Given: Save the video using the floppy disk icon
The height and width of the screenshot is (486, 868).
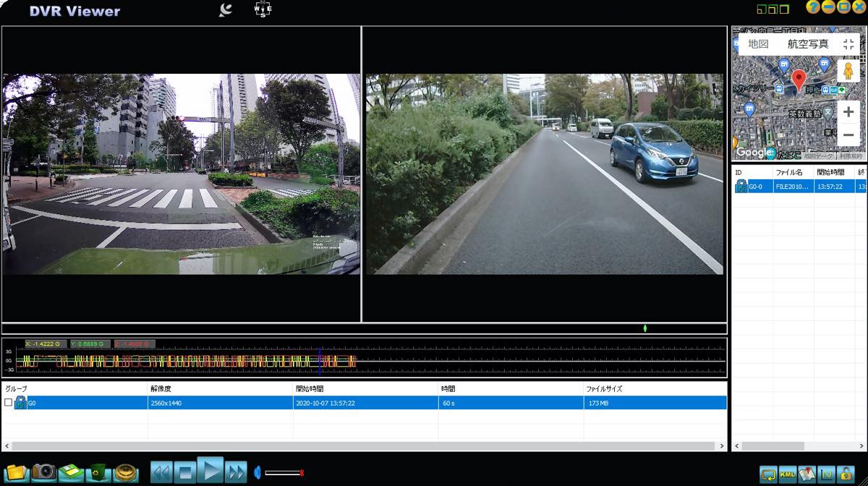Looking at the screenshot, I should tap(69, 472).
